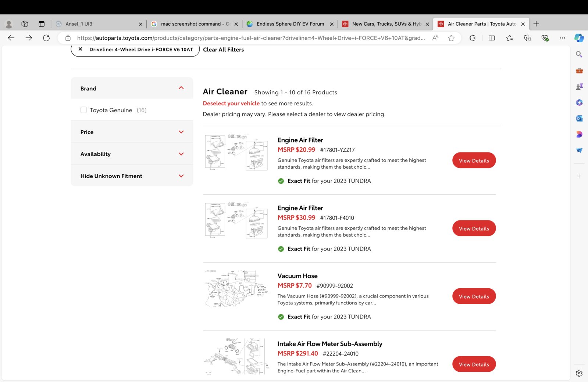
Task: Expand the Availability filter section
Action: click(132, 154)
